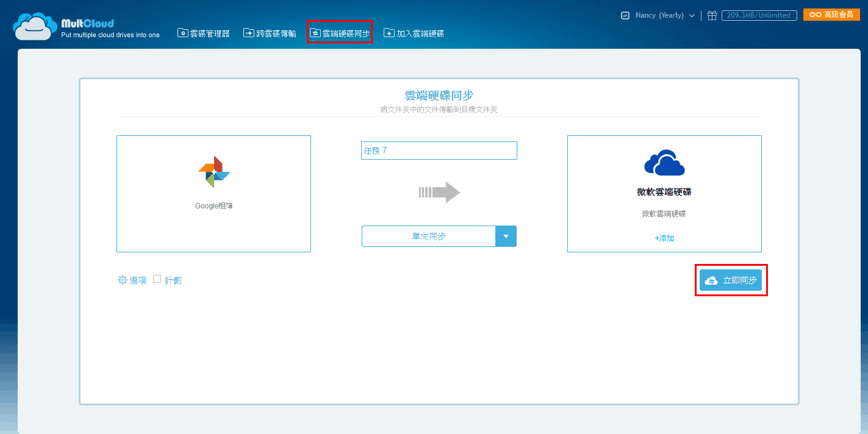Screen dimensions: 868x434
Task: Click the gift box icon
Action: click(712, 15)
